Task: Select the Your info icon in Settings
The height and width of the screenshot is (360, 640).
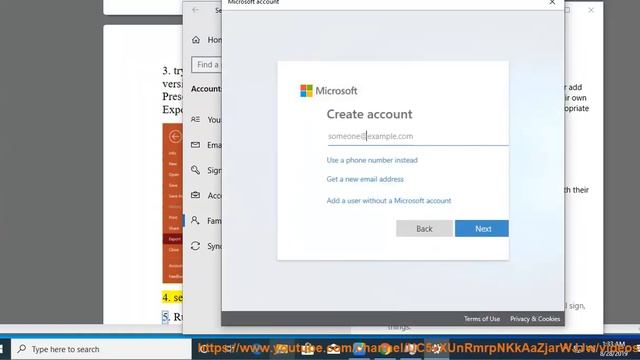Action: 196,120
